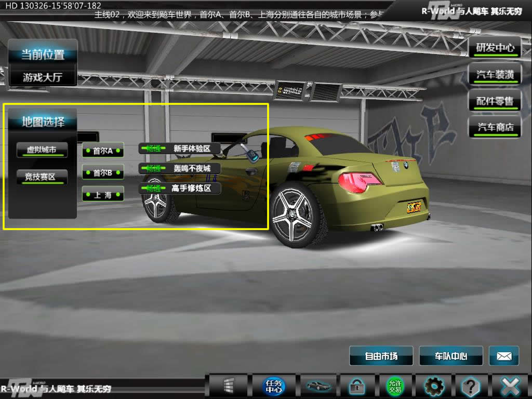532x399 pixels.
Task: Open settings with the gear icon
Action: (x=434, y=386)
